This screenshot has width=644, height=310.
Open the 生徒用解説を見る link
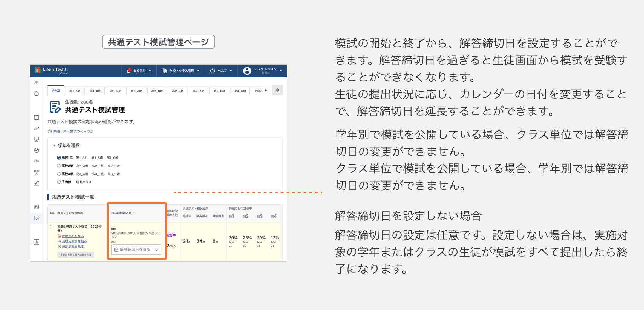click(74, 241)
